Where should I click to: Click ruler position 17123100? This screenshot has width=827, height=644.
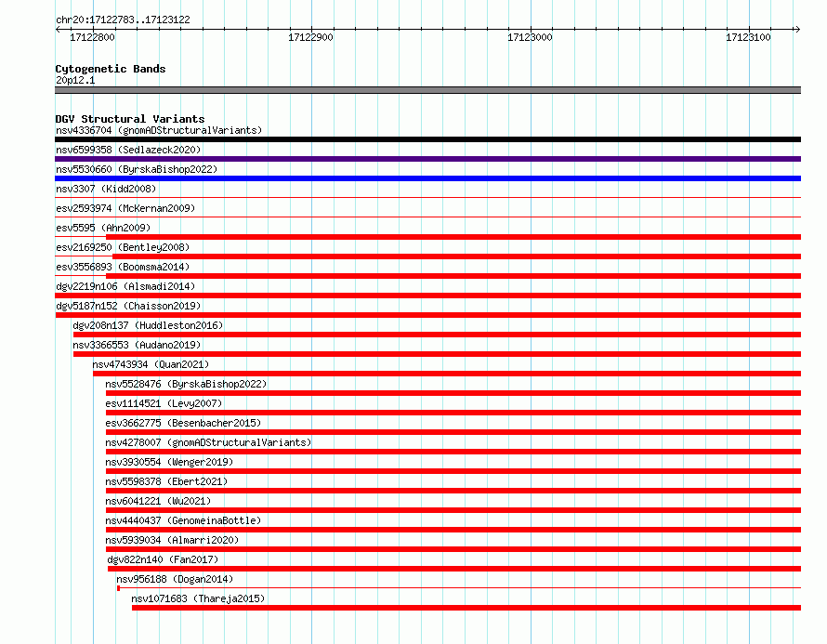748,37
